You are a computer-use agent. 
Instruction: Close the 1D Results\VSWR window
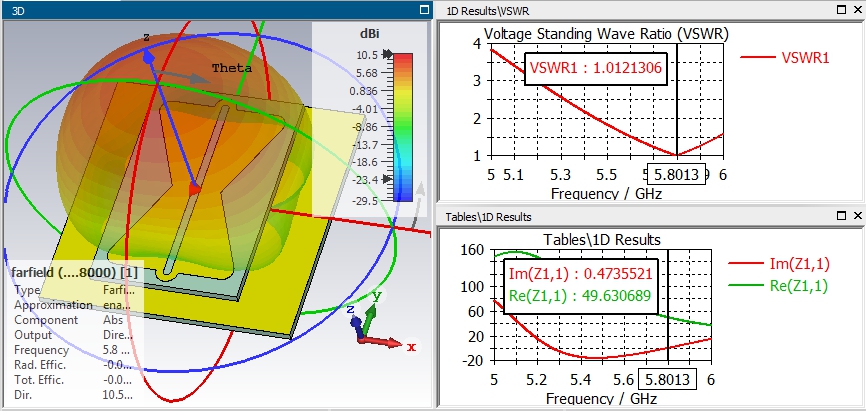click(858, 9)
